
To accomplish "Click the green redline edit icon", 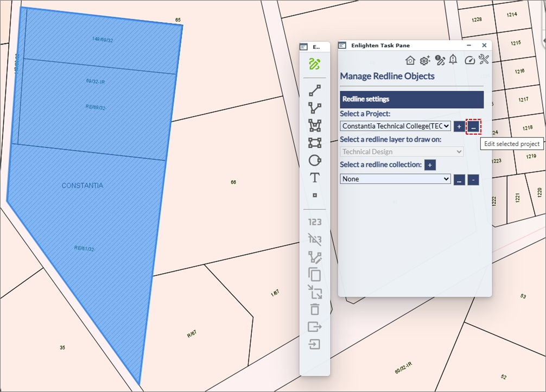I will click(x=314, y=64).
